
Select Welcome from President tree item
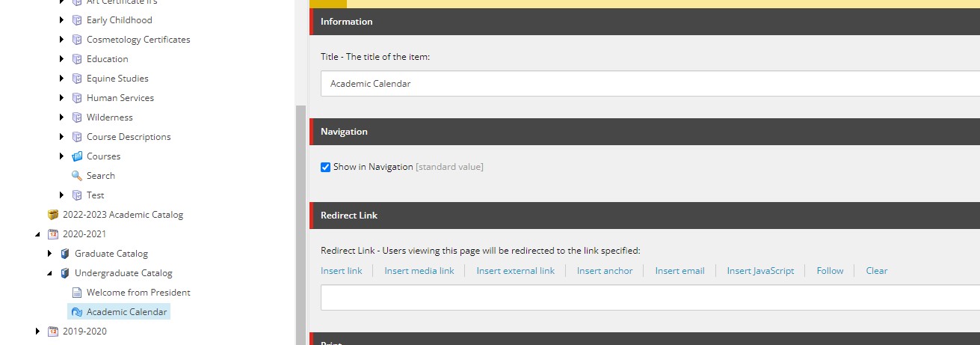point(138,293)
